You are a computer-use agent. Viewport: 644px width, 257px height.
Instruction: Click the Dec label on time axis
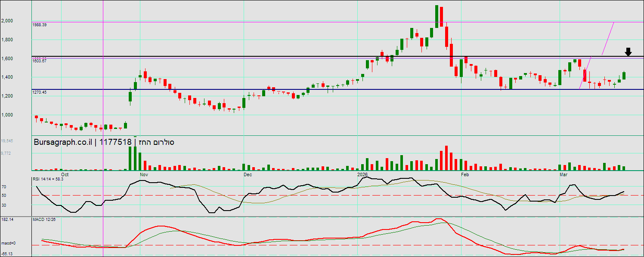click(248, 175)
